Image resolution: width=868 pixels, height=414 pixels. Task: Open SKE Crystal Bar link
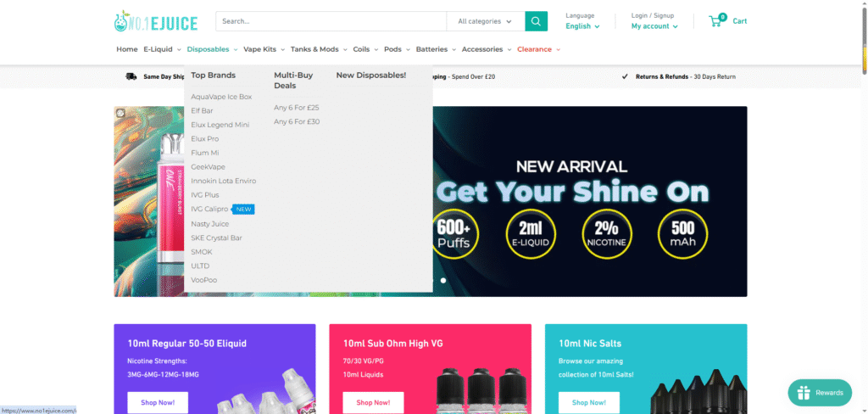click(216, 238)
